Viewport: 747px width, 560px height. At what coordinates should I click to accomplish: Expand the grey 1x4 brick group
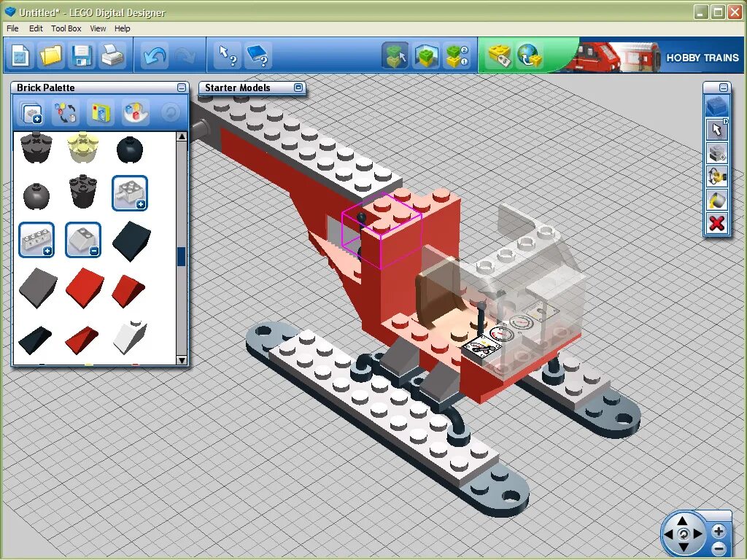click(36, 239)
